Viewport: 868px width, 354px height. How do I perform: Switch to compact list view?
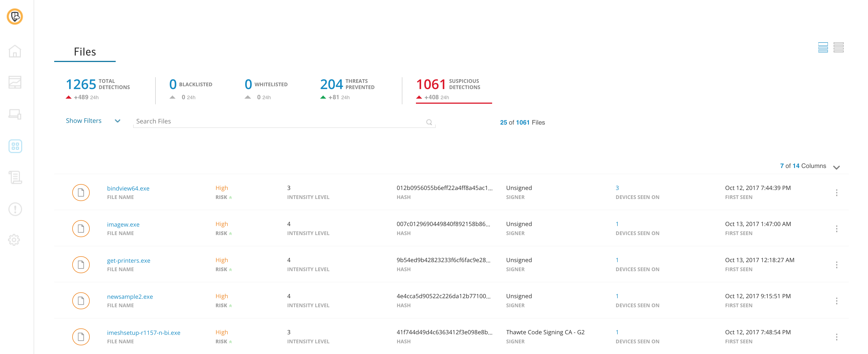point(838,47)
